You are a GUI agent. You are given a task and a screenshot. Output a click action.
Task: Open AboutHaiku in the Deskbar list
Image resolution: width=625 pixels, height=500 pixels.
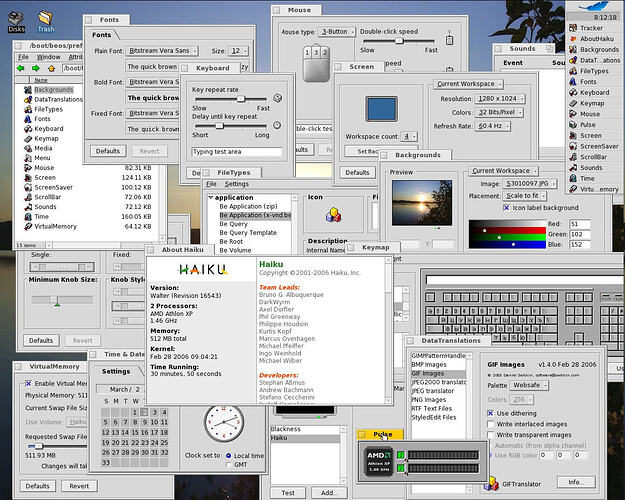592,39
